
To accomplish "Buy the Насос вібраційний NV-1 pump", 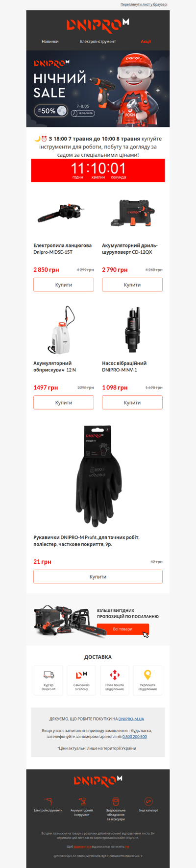I will coord(132,403).
